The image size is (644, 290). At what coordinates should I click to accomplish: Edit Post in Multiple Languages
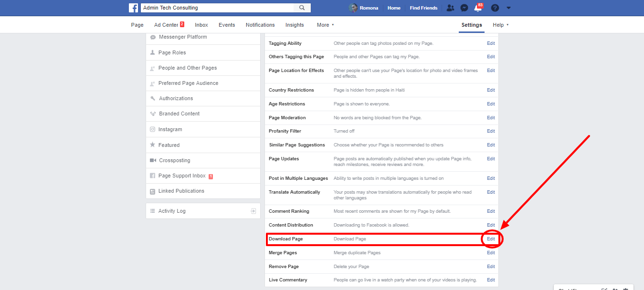click(x=491, y=178)
